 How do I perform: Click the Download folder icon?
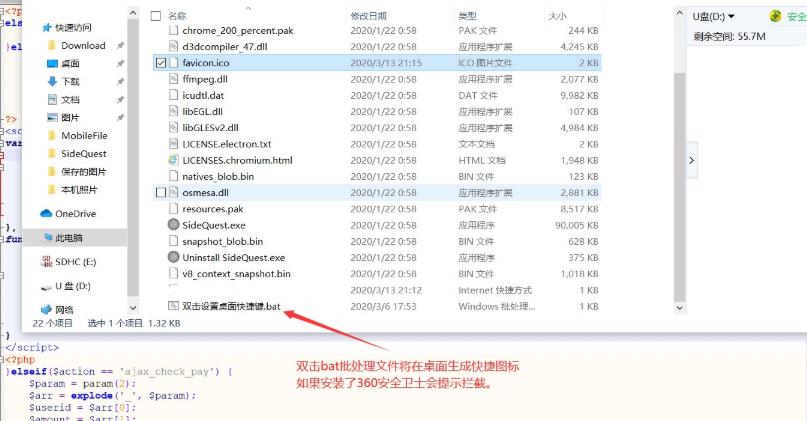(x=51, y=45)
